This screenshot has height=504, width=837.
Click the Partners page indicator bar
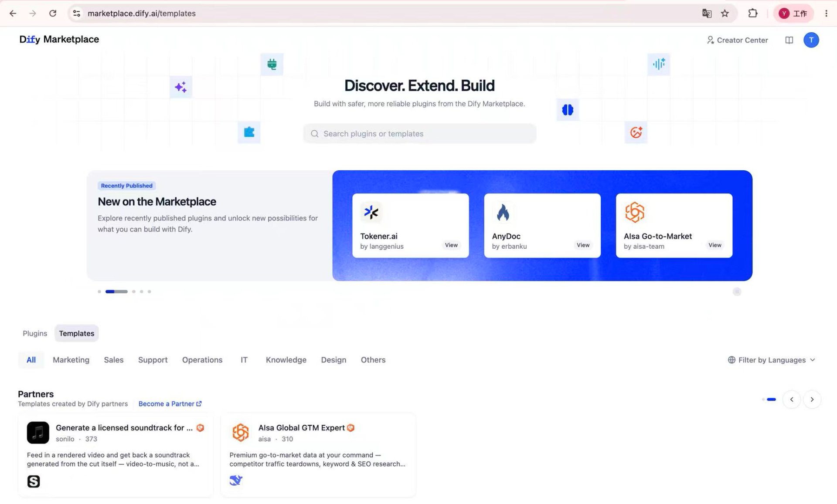coord(771,399)
